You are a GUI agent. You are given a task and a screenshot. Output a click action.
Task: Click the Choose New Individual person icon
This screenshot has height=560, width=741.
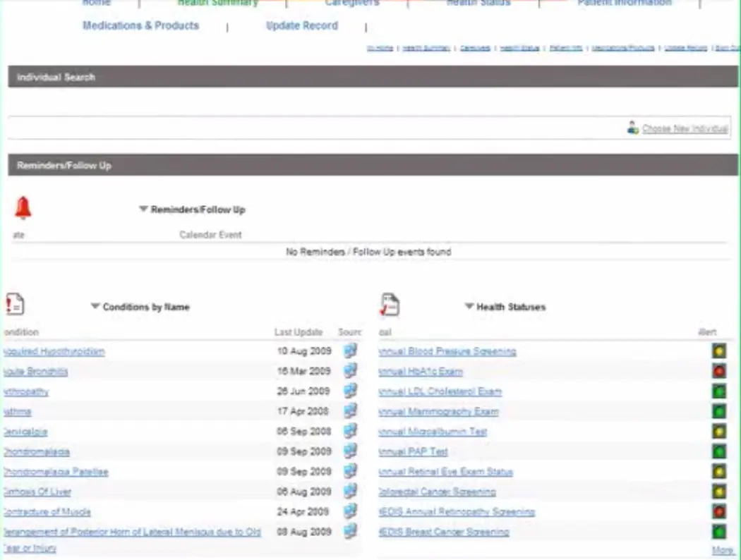(632, 128)
